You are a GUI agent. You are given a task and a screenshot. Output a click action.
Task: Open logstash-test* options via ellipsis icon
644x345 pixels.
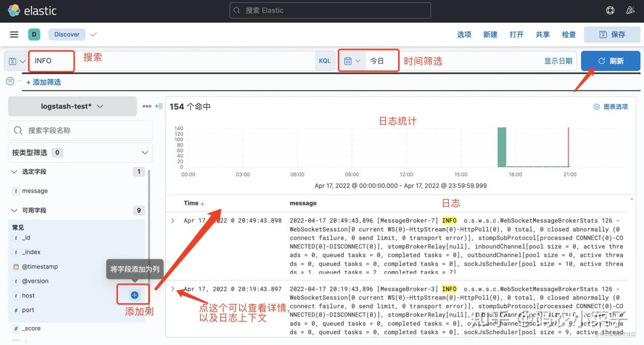[147, 105]
